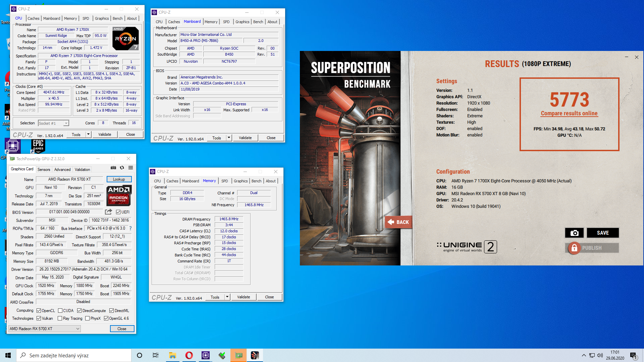Toggle the DirectML checkbox

pos(112,311)
